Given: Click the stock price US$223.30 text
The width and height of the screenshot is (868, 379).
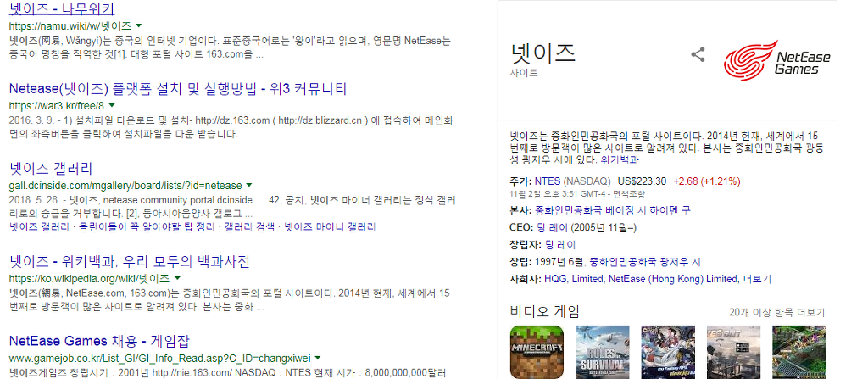Looking at the screenshot, I should click(x=642, y=181).
